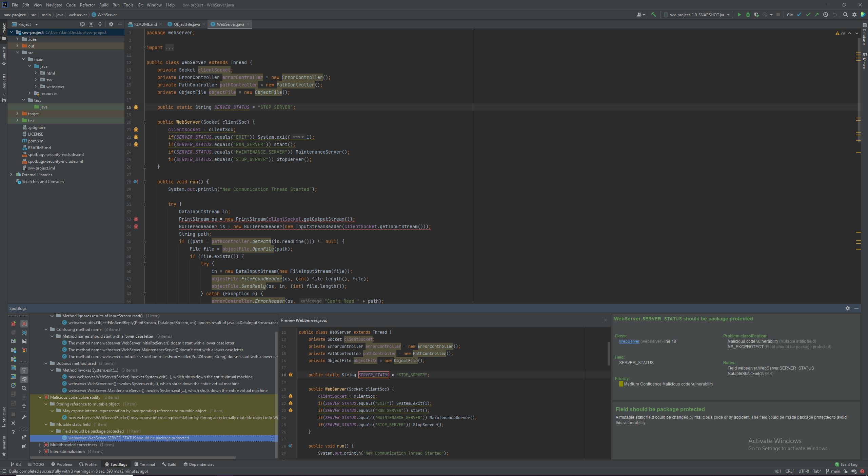Start debugging with the Debug icon
Viewport: 868px width, 476px height.
tap(748, 15)
